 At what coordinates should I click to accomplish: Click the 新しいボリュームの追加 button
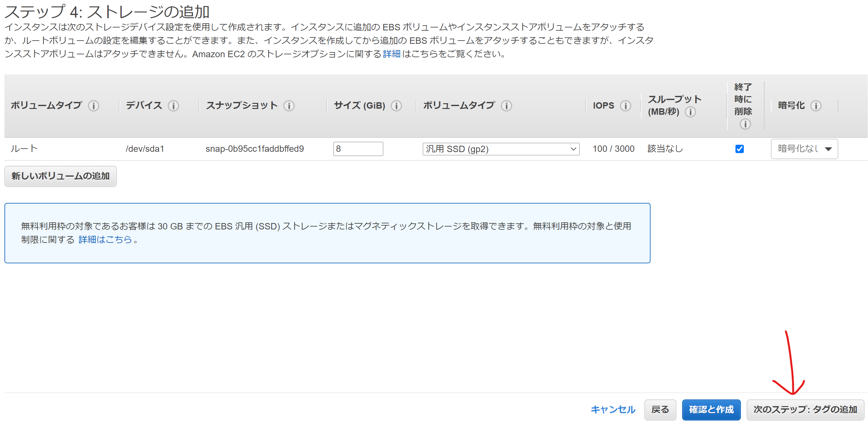coord(60,176)
